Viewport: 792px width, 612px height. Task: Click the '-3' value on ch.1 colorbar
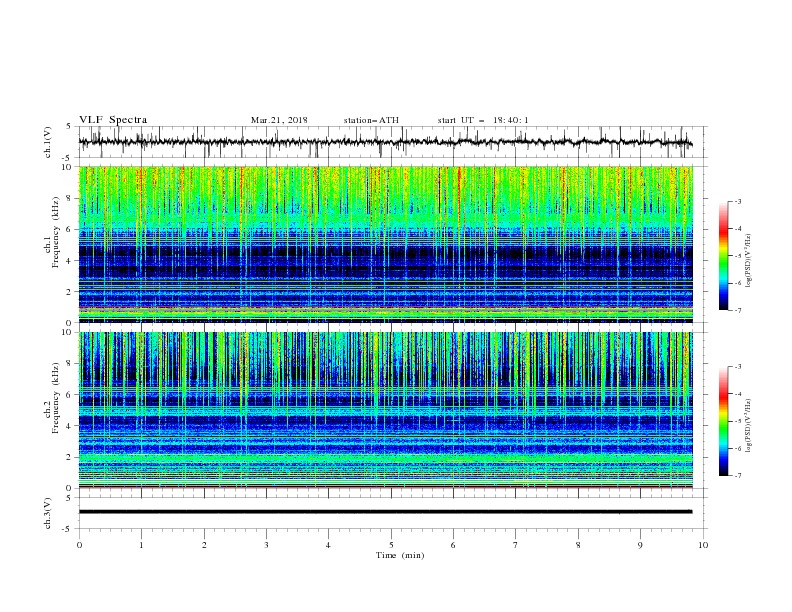[x=737, y=201]
